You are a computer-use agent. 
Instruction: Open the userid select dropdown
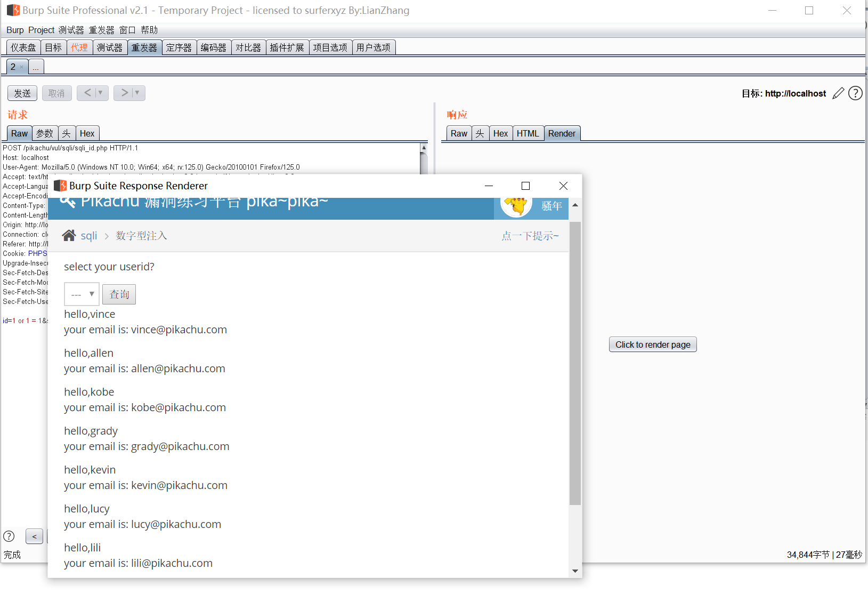[x=82, y=294]
